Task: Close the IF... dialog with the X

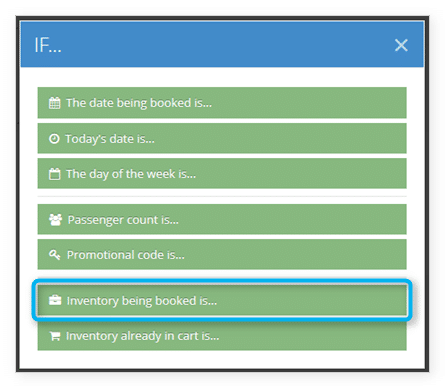Action: [x=401, y=45]
